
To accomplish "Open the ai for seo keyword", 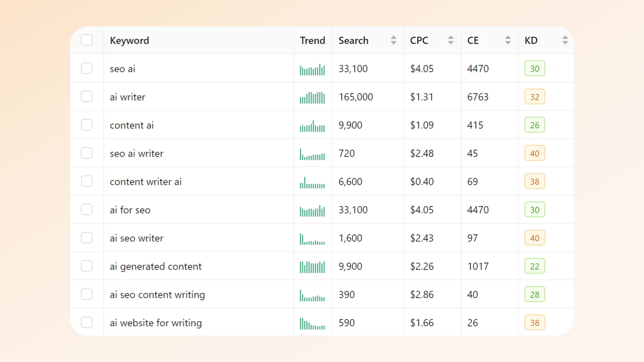I will [130, 210].
